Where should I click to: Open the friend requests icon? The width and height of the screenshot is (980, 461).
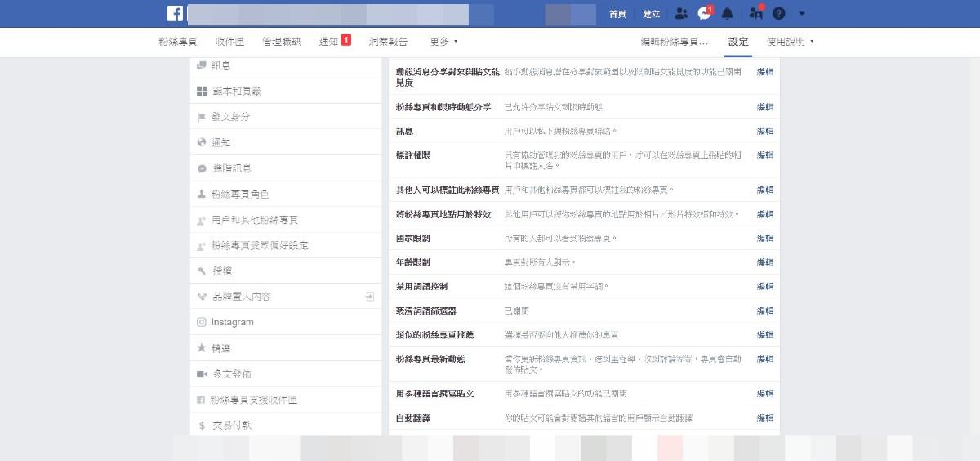pos(681,14)
